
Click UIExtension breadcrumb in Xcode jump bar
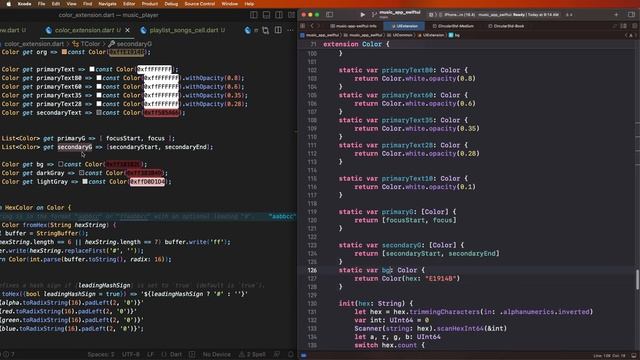(x=431, y=35)
